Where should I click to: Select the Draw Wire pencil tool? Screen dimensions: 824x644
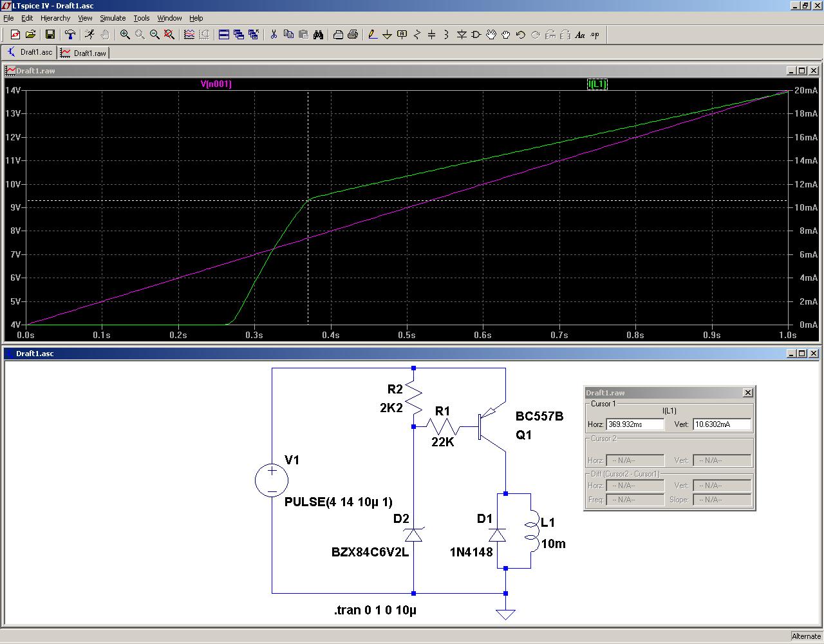pyautogui.click(x=372, y=35)
